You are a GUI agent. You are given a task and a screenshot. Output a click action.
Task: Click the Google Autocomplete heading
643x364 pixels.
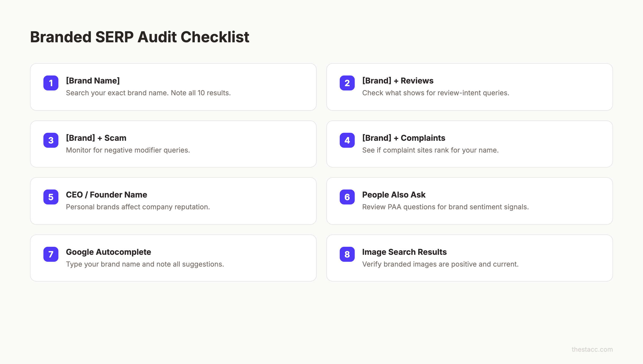point(109,252)
